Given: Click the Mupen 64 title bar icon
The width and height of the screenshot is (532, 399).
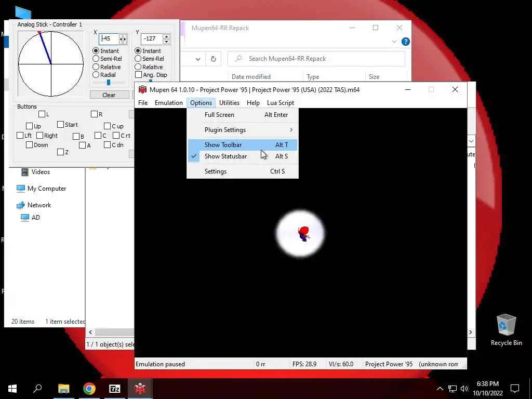Looking at the screenshot, I should coord(142,89).
